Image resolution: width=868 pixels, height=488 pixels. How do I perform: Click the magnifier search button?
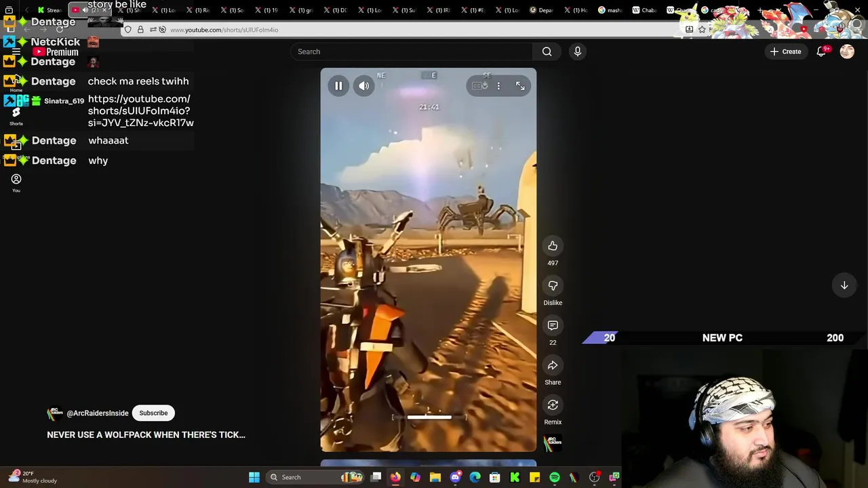[x=547, y=52]
